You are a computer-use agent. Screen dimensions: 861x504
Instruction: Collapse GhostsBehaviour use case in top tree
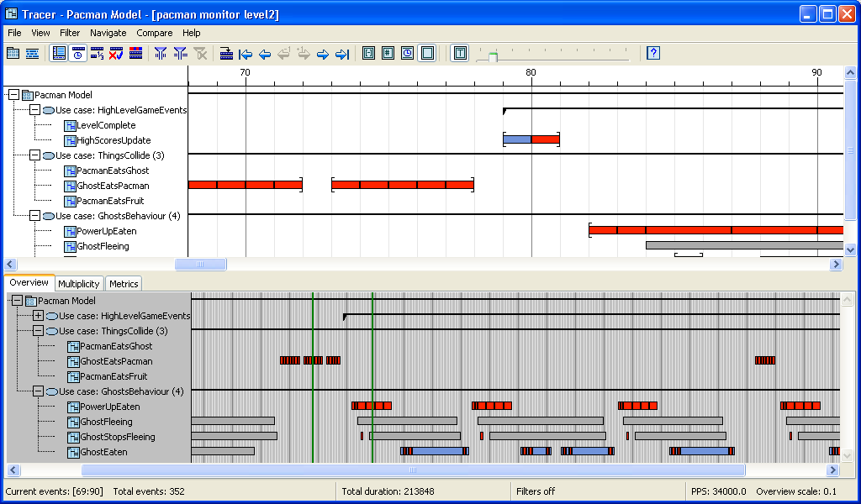(34, 216)
